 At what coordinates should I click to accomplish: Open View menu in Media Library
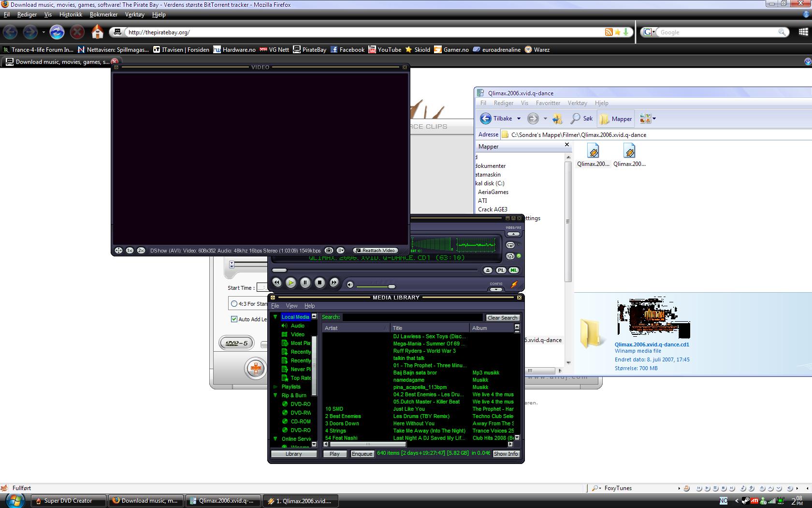291,306
